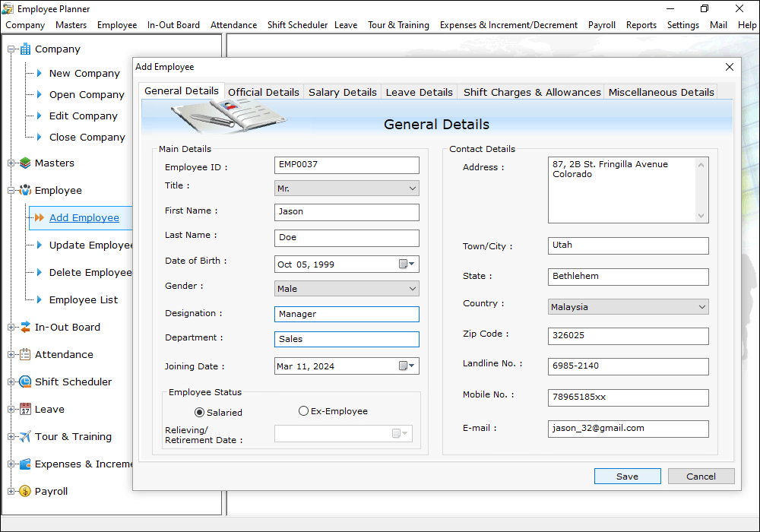Screen dimensions: 760x532
Task: Open the Mail menu
Action: 718,25
